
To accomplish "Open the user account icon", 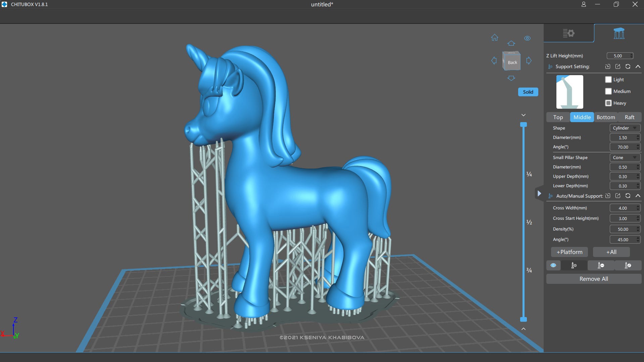I will 584,4.
